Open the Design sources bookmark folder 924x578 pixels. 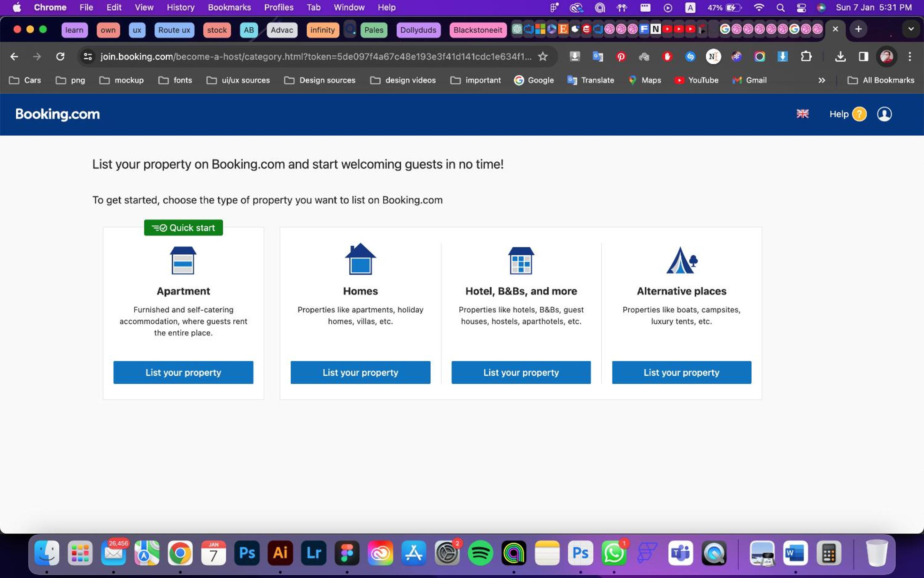[x=320, y=80]
